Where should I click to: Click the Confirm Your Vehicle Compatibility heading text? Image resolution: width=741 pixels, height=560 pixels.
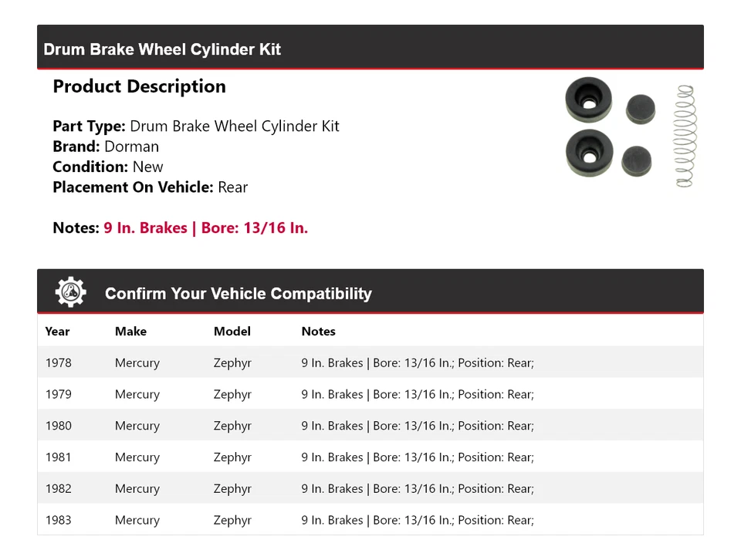click(x=238, y=294)
